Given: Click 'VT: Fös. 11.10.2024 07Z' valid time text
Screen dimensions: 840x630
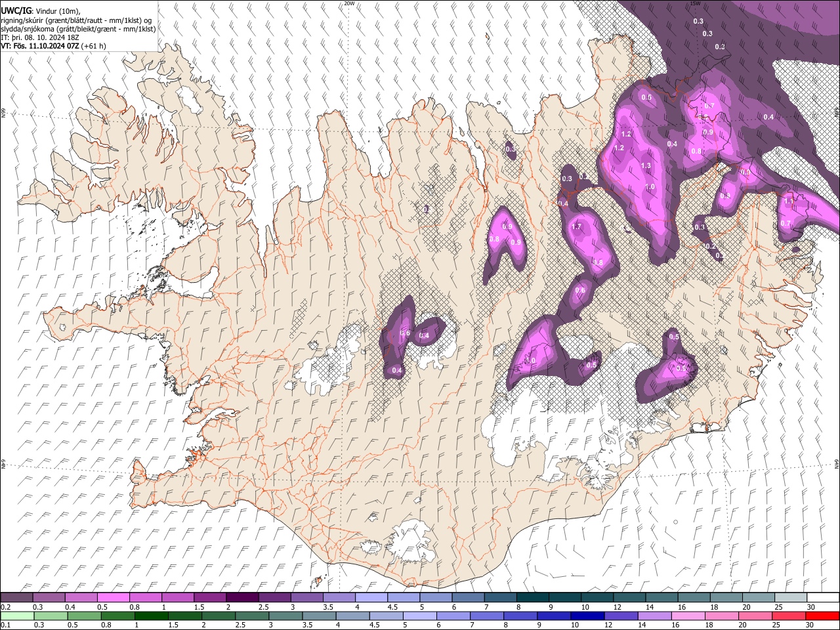Looking at the screenshot, I should (40, 46).
